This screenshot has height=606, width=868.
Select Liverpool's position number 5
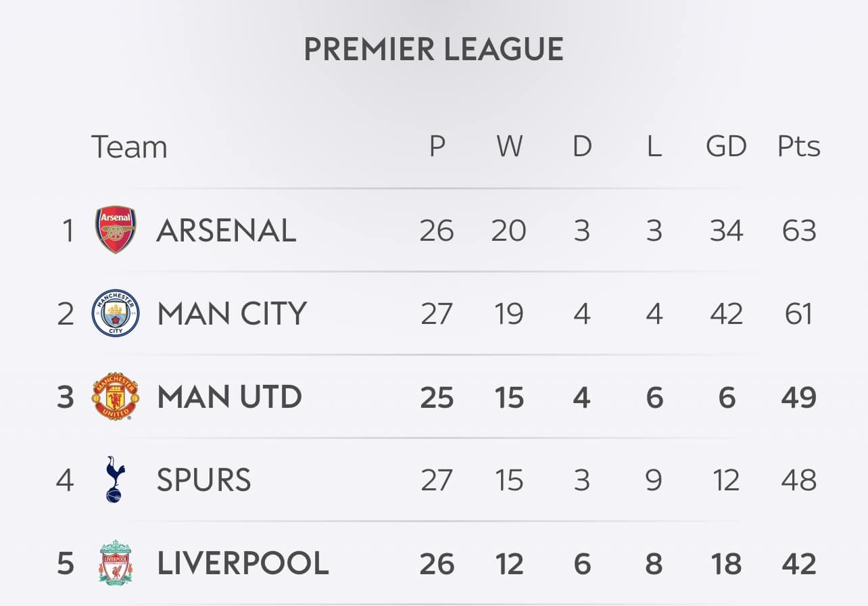click(66, 563)
